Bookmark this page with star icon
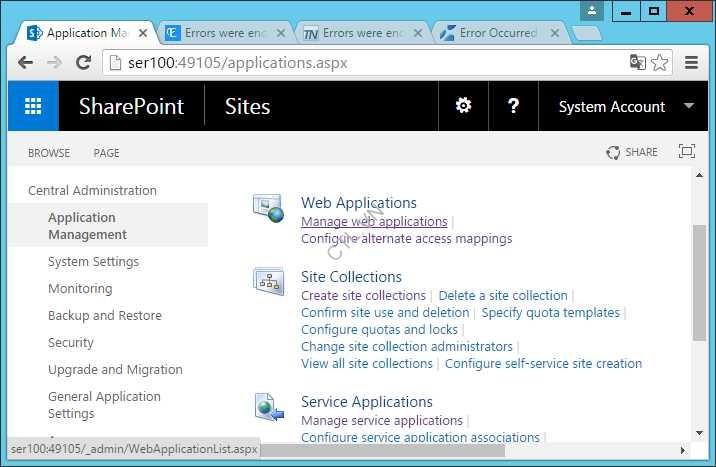This screenshot has height=467, width=716. pyautogui.click(x=660, y=62)
